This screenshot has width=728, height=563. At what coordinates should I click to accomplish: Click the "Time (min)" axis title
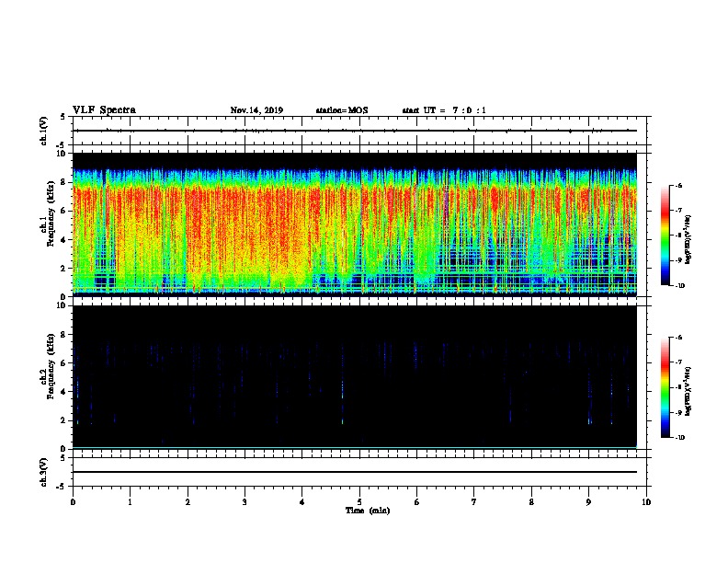tap(368, 511)
